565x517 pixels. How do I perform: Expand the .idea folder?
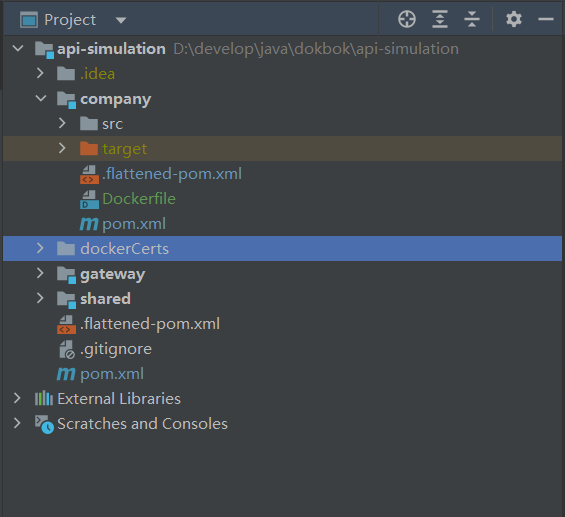(x=40, y=73)
